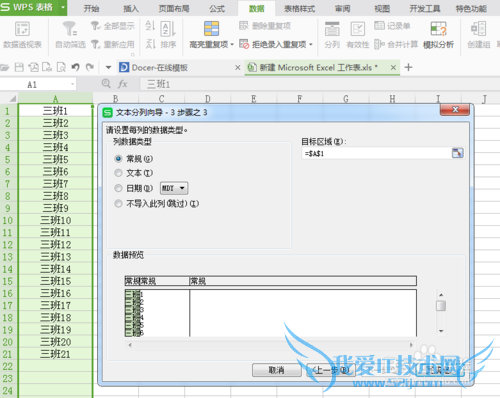Screen dimensions: 500x398
Task: Click the Redo arrow icon
Action: tap(90, 67)
